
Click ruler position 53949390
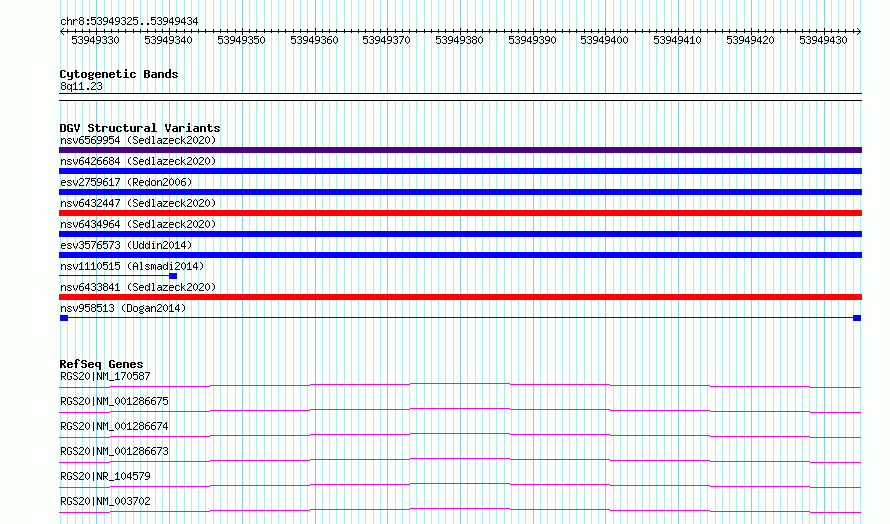[532, 40]
